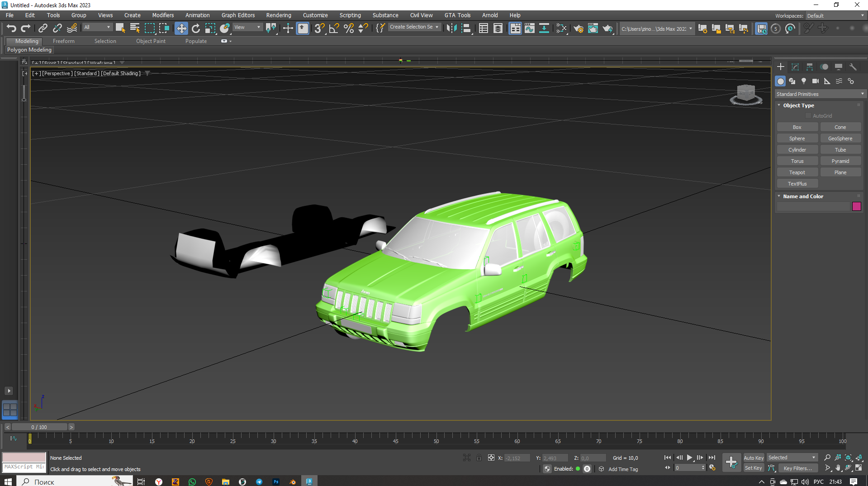Click the Mirror tool icon
Viewport: 868px width, 486px height.
[x=451, y=29]
